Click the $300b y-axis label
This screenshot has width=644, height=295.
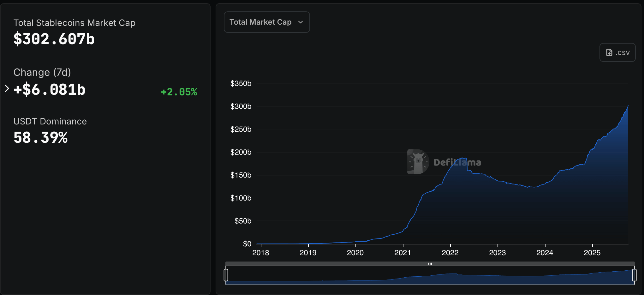[241, 106]
